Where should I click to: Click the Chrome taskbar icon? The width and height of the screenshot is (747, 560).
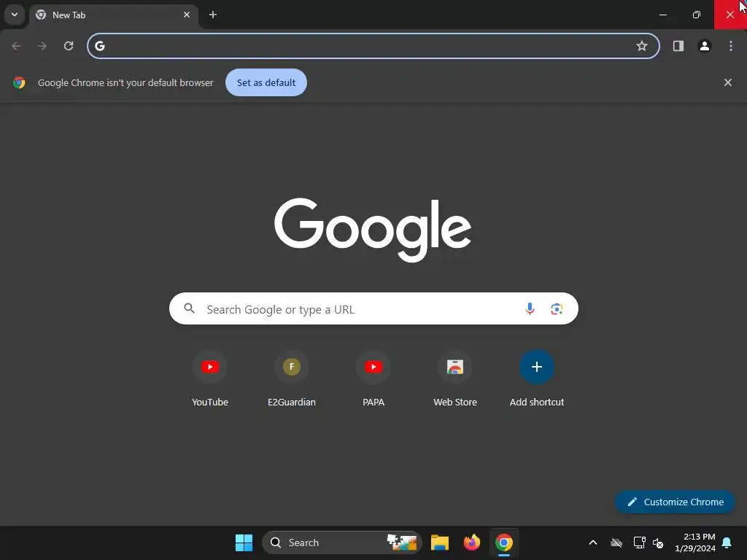click(504, 542)
